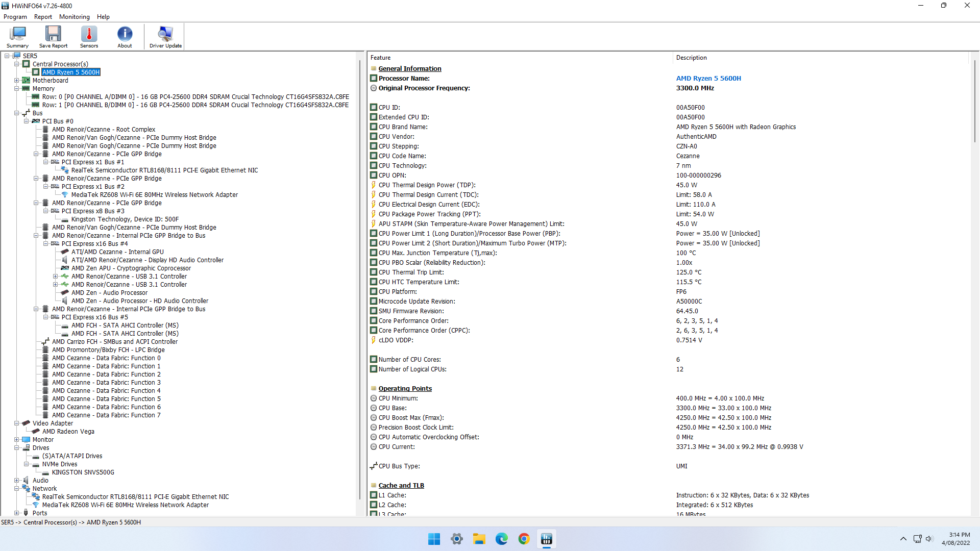Click the Monitor tree icon
Screen dimensions: 980x551
[26, 440]
